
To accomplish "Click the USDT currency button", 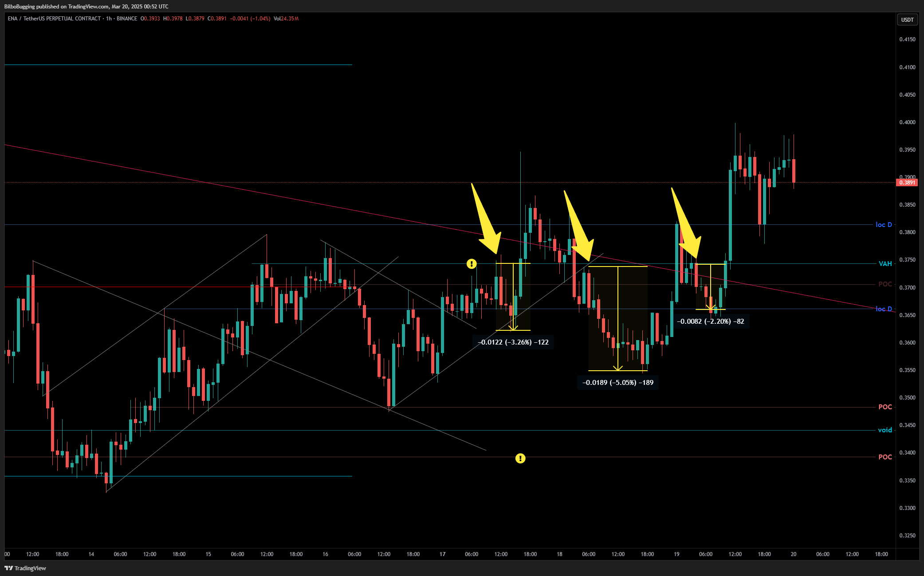I will click(907, 20).
